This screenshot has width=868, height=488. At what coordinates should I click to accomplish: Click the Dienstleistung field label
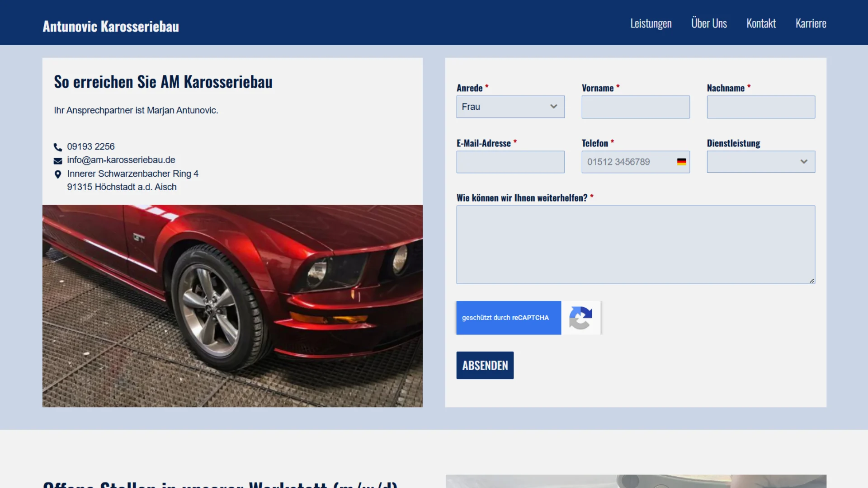[x=733, y=143]
